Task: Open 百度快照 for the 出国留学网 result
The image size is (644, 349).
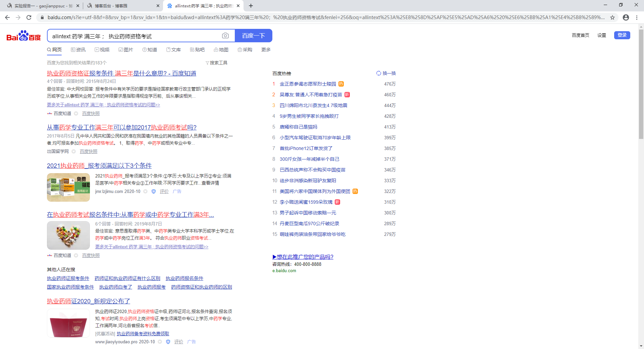Action: [x=89, y=151]
